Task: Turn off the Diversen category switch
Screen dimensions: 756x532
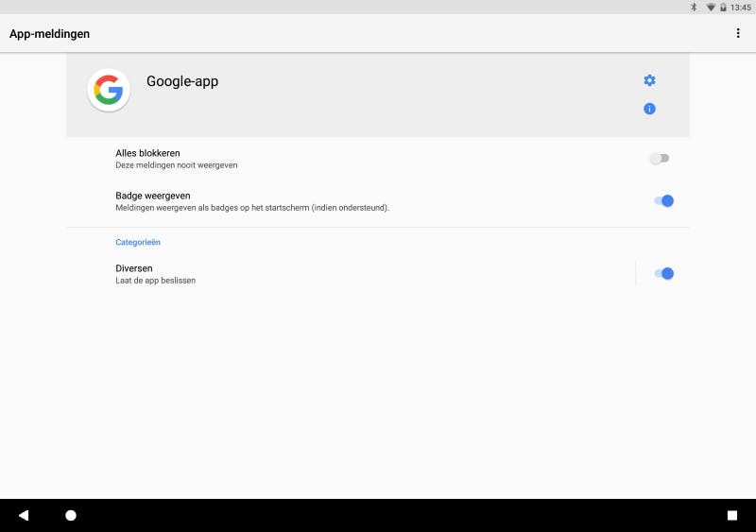Action: click(x=663, y=273)
